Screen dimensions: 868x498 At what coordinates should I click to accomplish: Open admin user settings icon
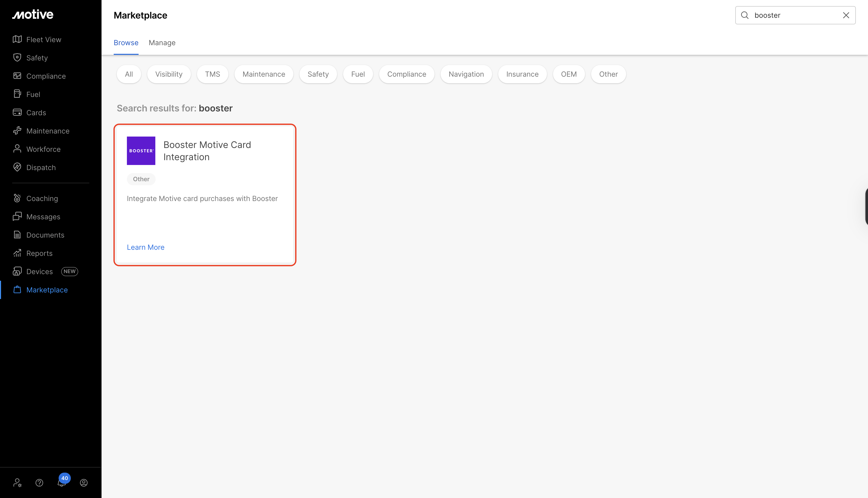[x=17, y=483]
